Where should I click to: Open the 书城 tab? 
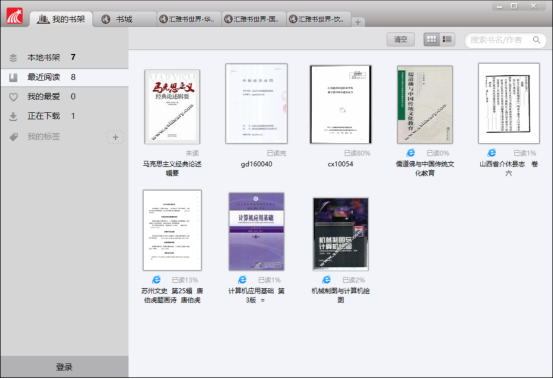pyautogui.click(x=124, y=19)
